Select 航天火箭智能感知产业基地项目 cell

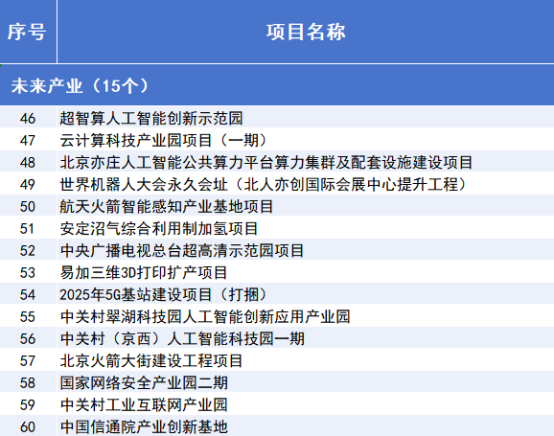[306, 206]
